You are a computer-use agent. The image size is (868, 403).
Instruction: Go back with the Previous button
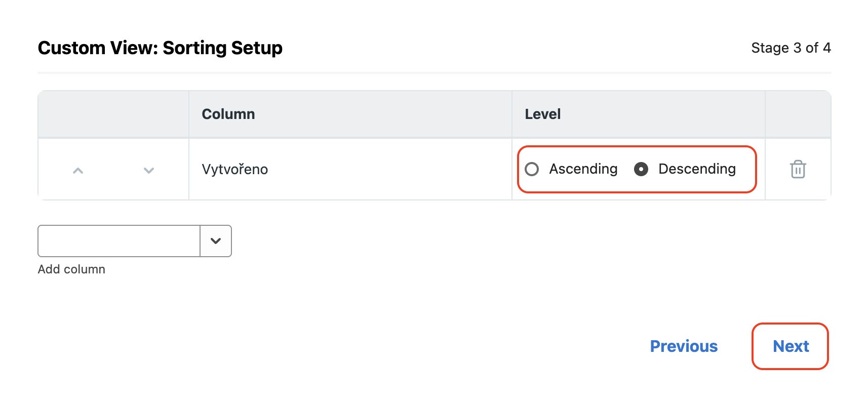pos(684,346)
